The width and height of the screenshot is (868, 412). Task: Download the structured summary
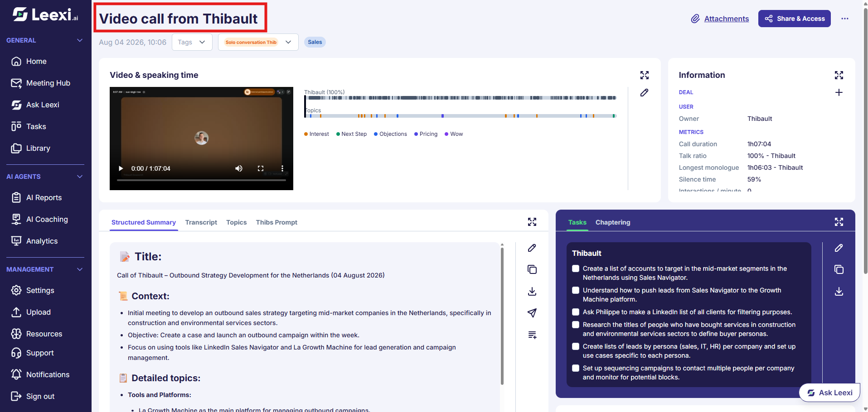coord(532,291)
